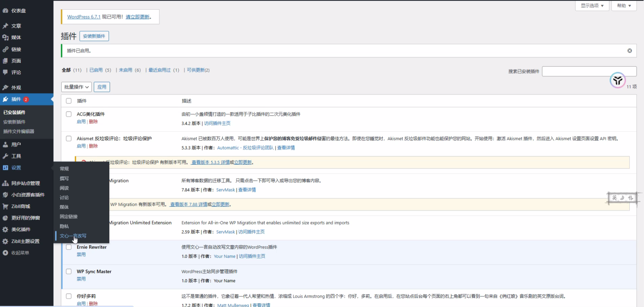Image resolution: width=644 pixels, height=307 pixels.
Task: Click 禁用 under Ernie Rewriter
Action: click(x=81, y=255)
